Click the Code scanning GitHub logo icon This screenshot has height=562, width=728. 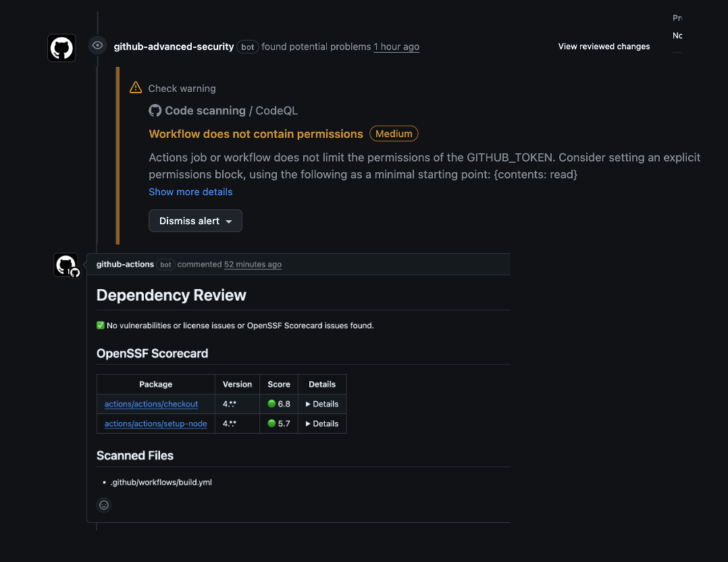155,111
